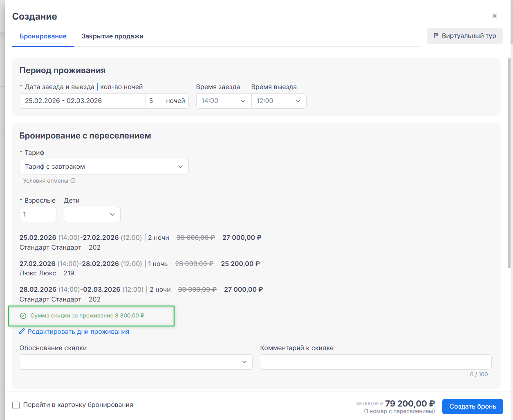This screenshot has height=420, width=513.
Task: Click the info icon next to Условия отмены
Action: [x=73, y=181]
